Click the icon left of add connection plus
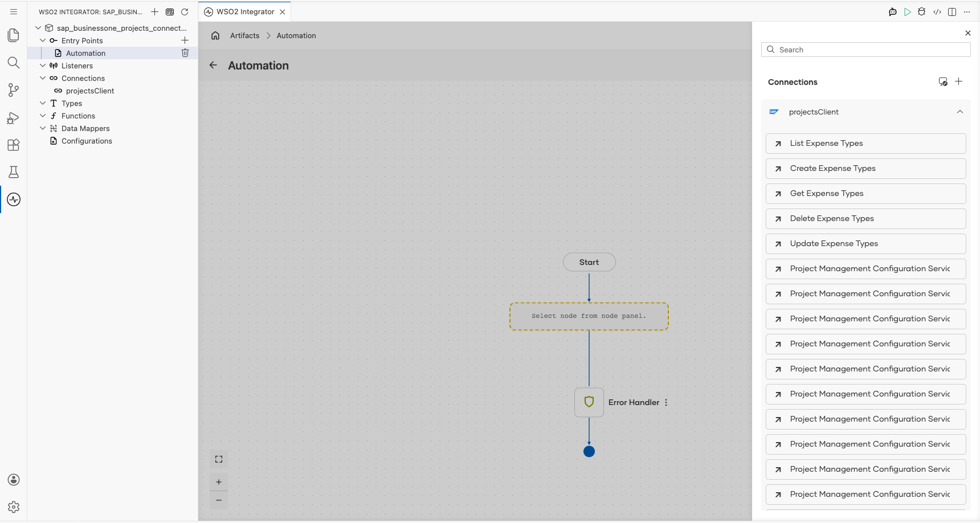Image resolution: width=980 pixels, height=523 pixels. pyautogui.click(x=944, y=82)
